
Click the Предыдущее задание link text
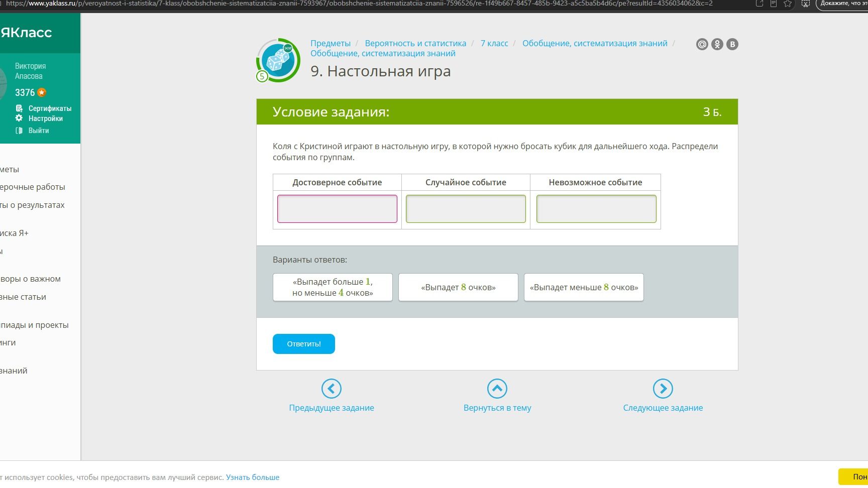click(x=332, y=408)
